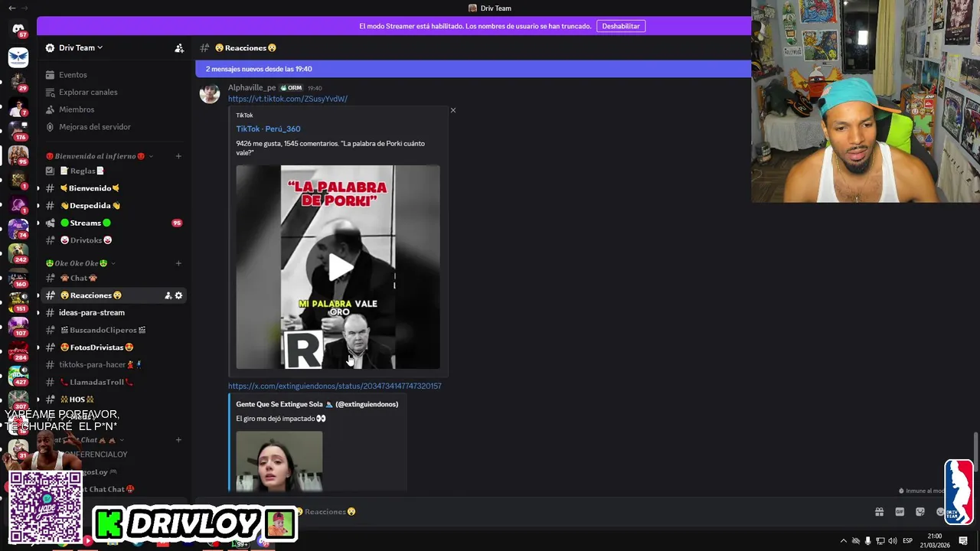Open the Streams announcement channel
The image size is (980, 551).
[86, 223]
